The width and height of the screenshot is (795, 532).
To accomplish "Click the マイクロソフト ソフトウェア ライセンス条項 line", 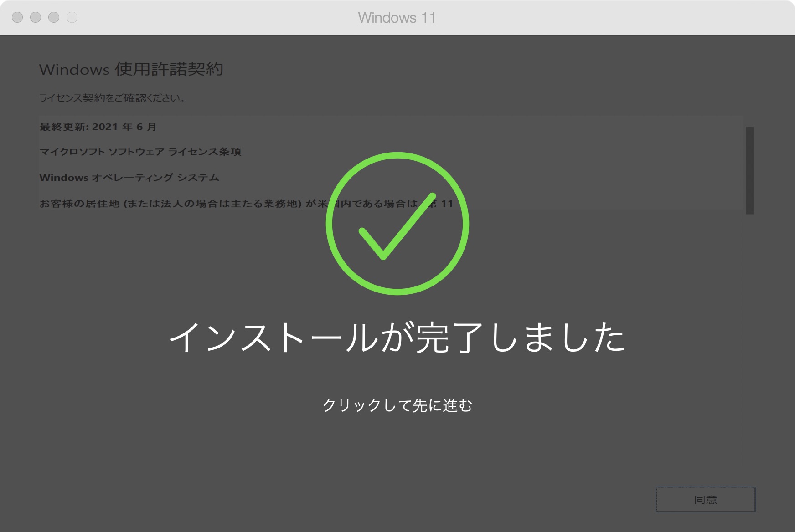I will click(x=140, y=152).
